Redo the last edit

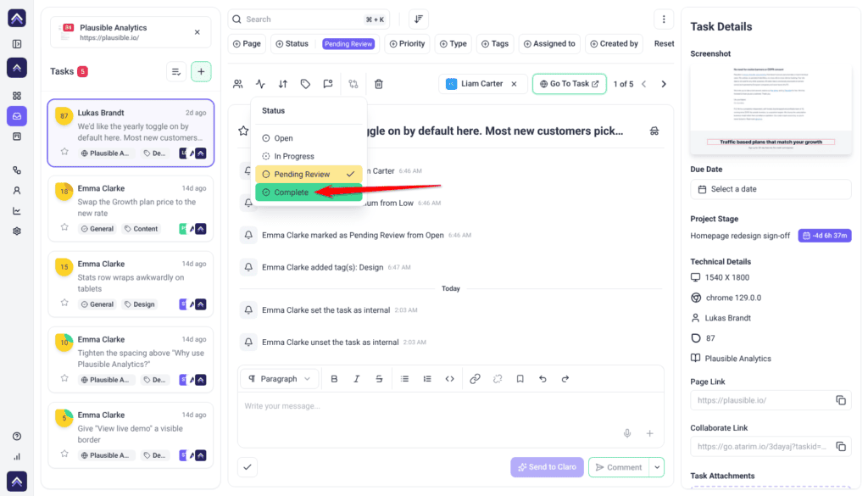click(x=565, y=379)
